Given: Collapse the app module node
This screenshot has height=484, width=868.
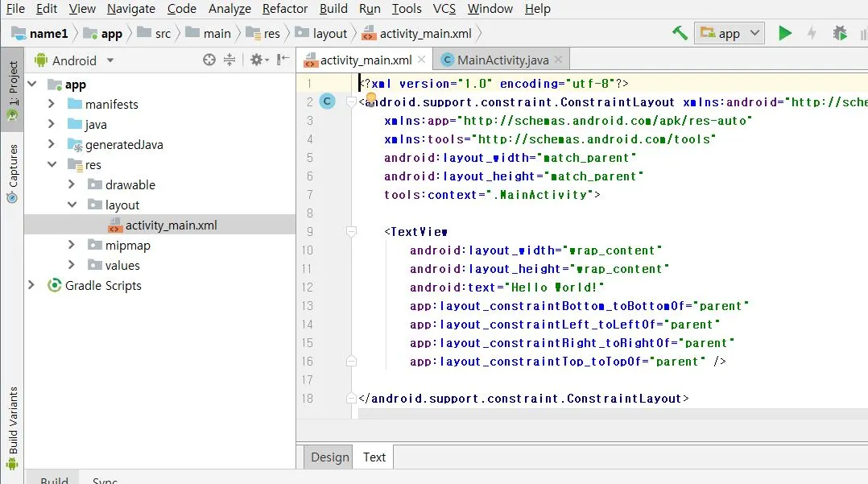Looking at the screenshot, I should (x=32, y=85).
